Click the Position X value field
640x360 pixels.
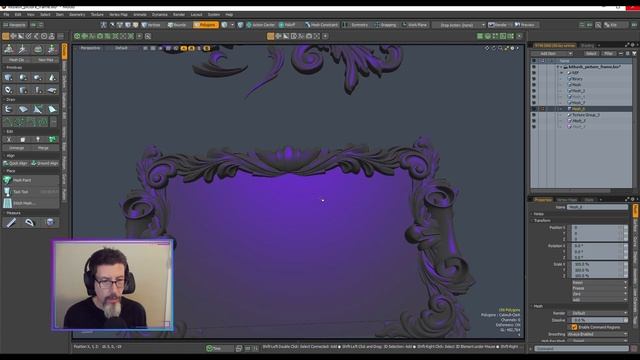coord(597,228)
